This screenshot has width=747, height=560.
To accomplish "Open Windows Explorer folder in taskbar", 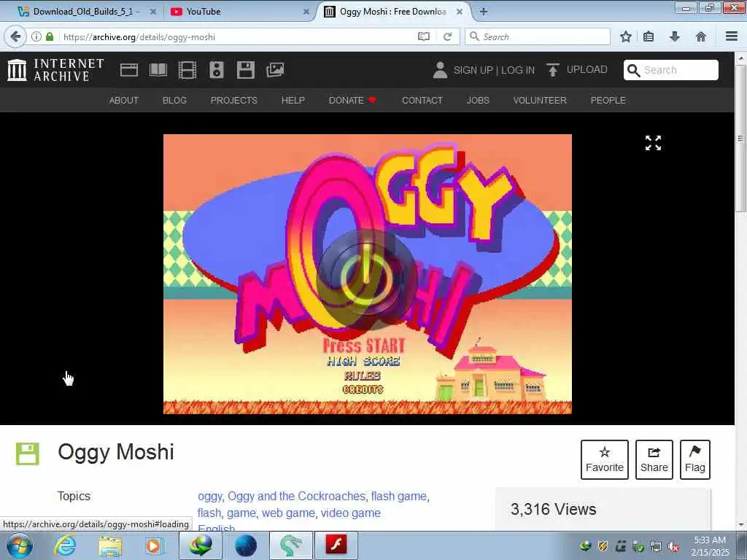I will click(x=111, y=545).
